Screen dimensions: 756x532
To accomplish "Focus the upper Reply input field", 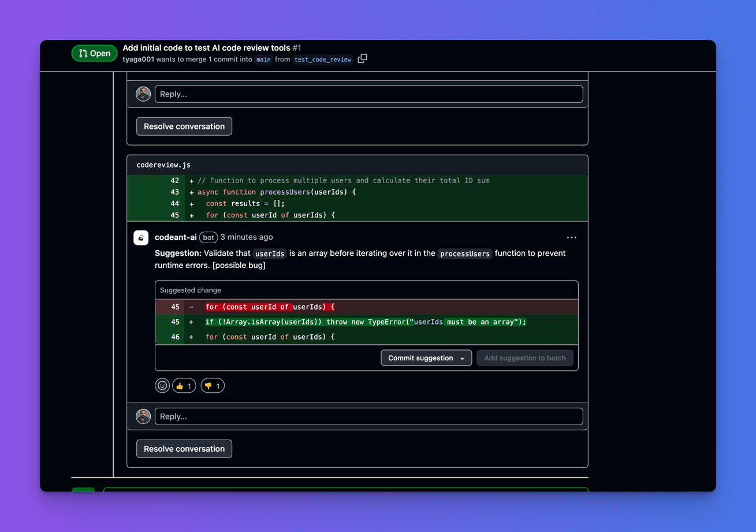I will click(x=369, y=94).
